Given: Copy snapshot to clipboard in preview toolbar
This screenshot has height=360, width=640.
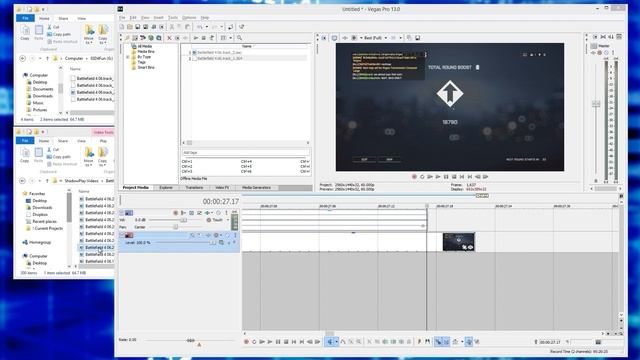Looking at the screenshot, I should point(409,38).
